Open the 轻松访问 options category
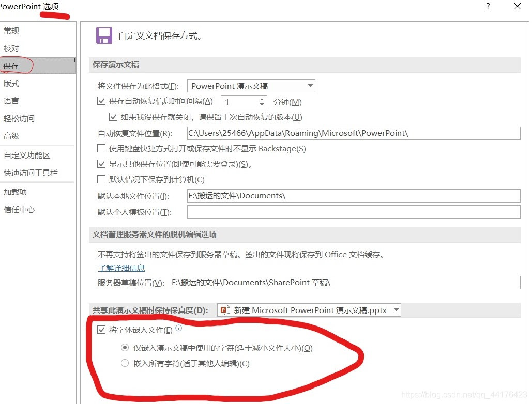The height and width of the screenshot is (404, 532). click(38, 119)
